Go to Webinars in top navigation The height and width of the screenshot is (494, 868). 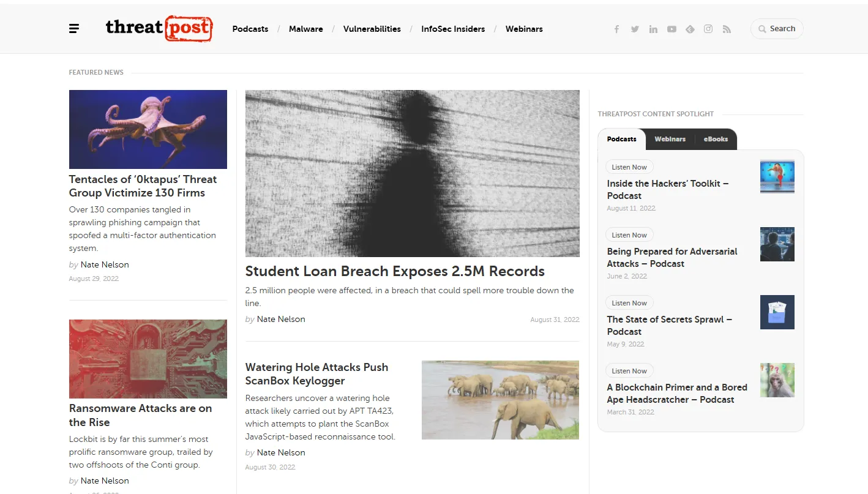click(524, 29)
